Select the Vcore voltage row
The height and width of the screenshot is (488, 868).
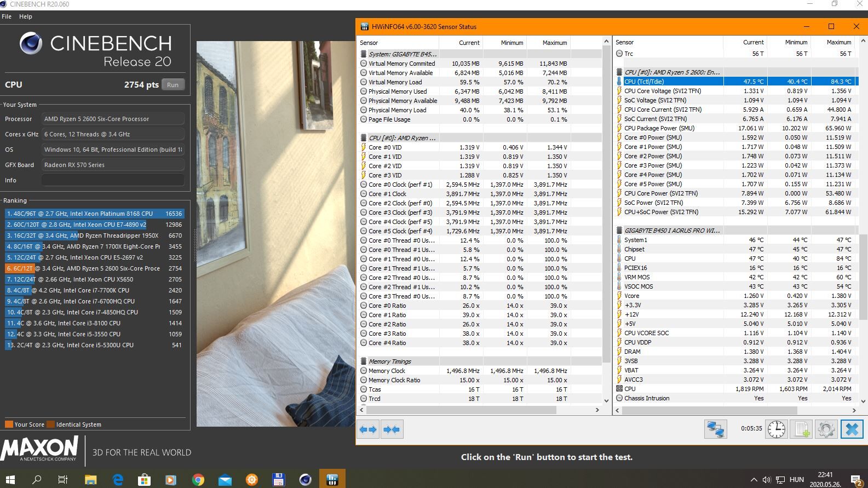(x=736, y=296)
